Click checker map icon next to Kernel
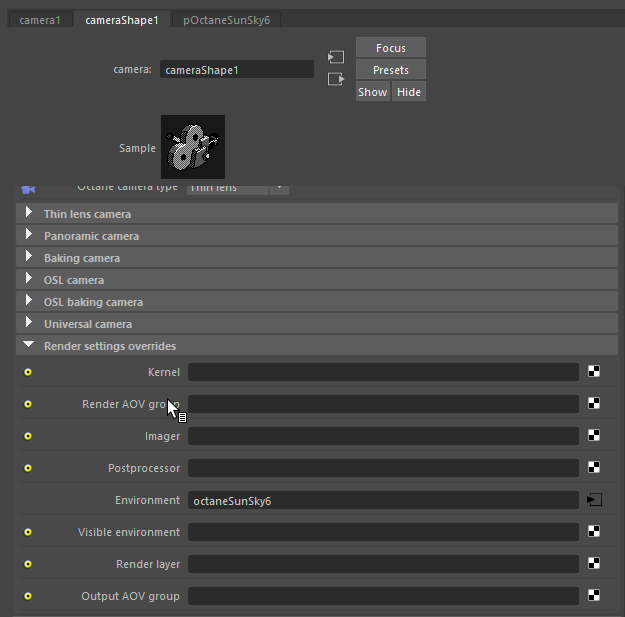The height and width of the screenshot is (617, 625). pyautogui.click(x=594, y=372)
